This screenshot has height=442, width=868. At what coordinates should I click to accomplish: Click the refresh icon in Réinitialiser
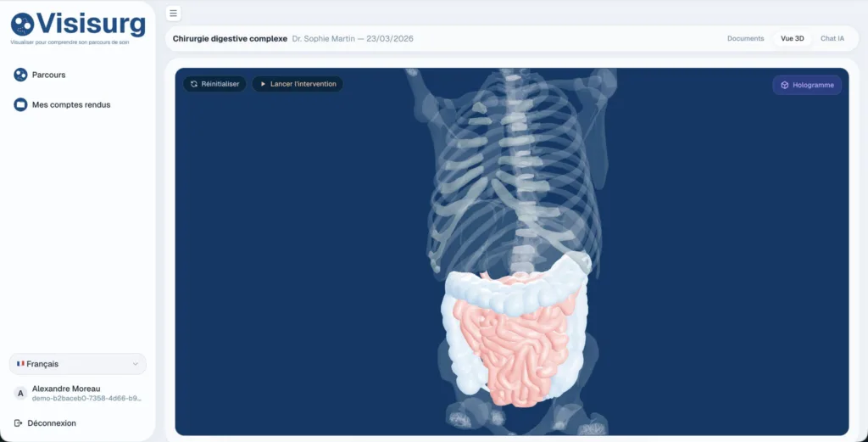[x=194, y=84]
